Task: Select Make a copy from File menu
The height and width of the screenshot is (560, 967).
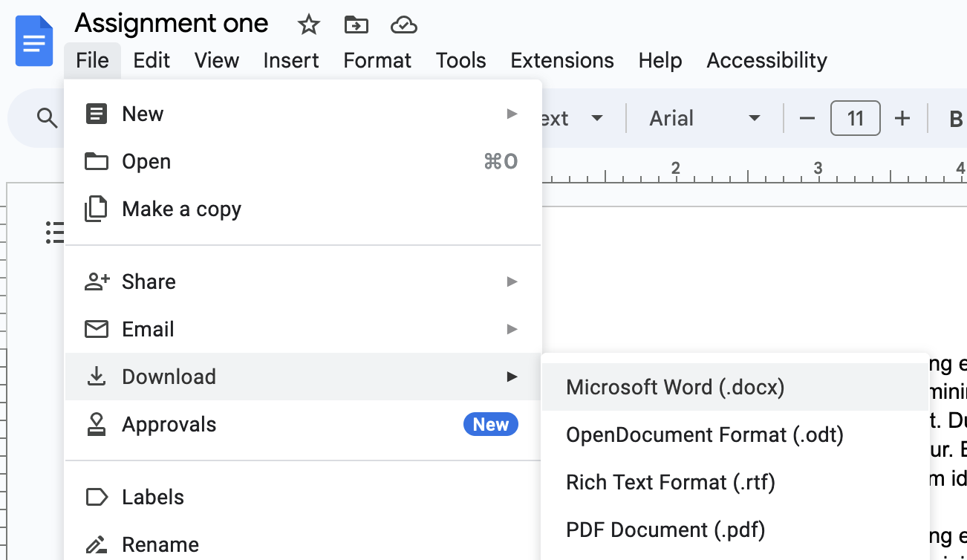Action: pyautogui.click(x=181, y=209)
